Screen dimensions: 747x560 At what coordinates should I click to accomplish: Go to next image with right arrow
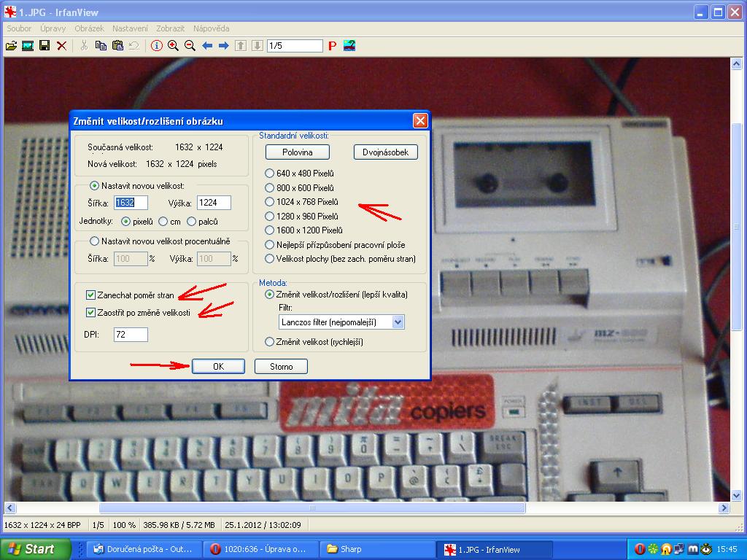pyautogui.click(x=224, y=46)
